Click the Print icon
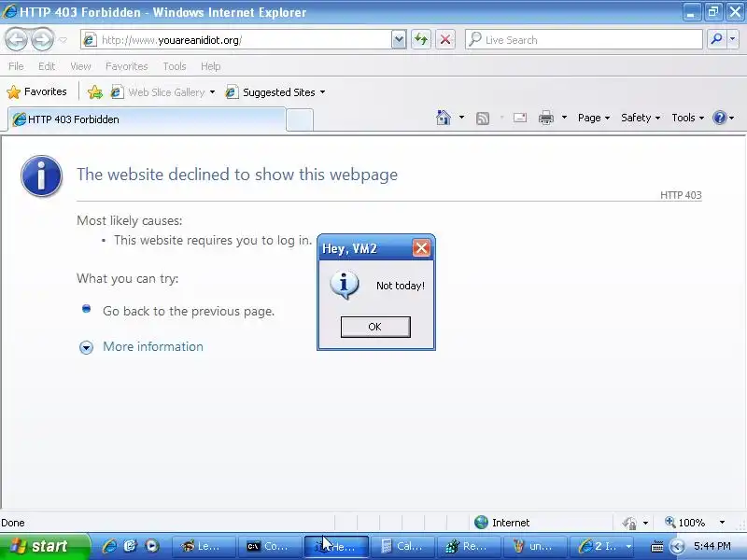This screenshot has width=747, height=560. point(546,118)
